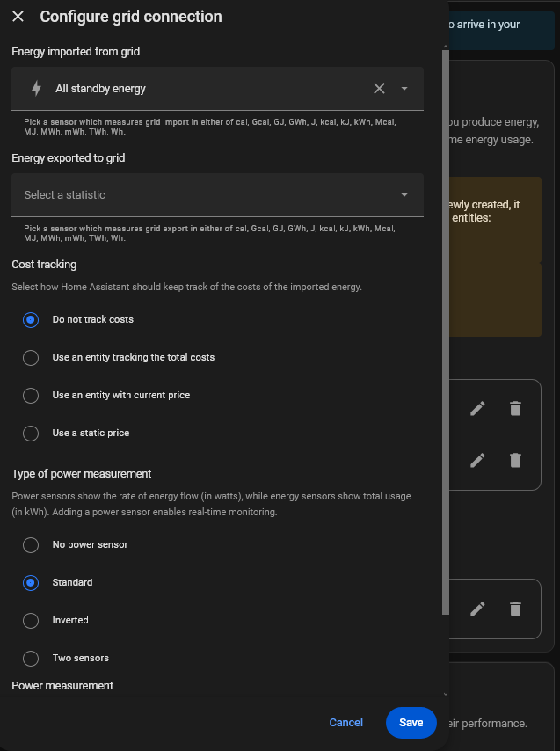
Task: Select No power sensor radio button
Action: pos(31,545)
